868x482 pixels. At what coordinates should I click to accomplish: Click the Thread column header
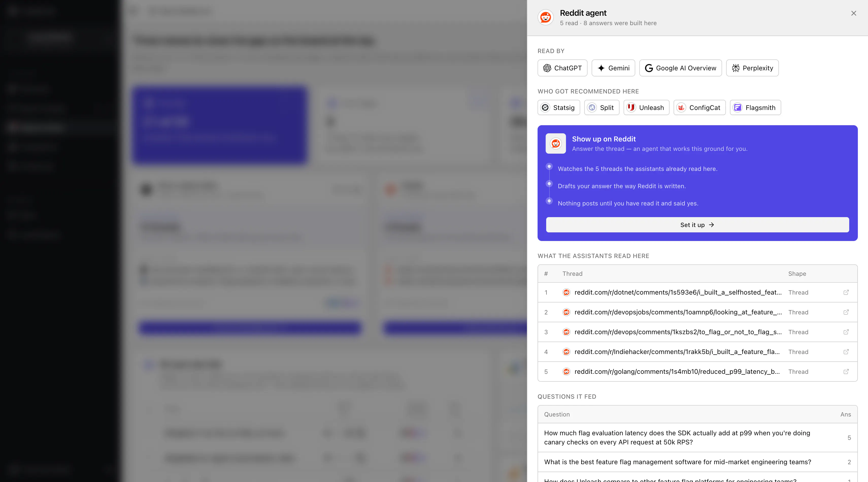tap(572, 274)
